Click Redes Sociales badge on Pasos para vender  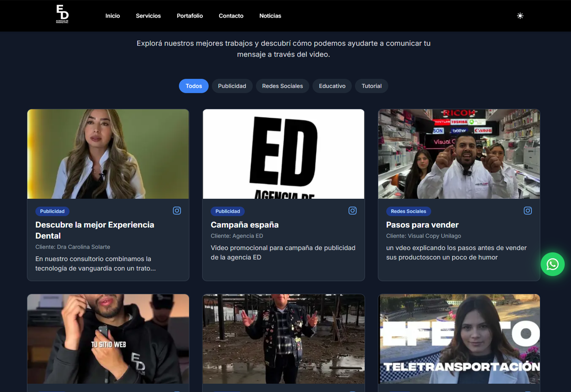[408, 211]
